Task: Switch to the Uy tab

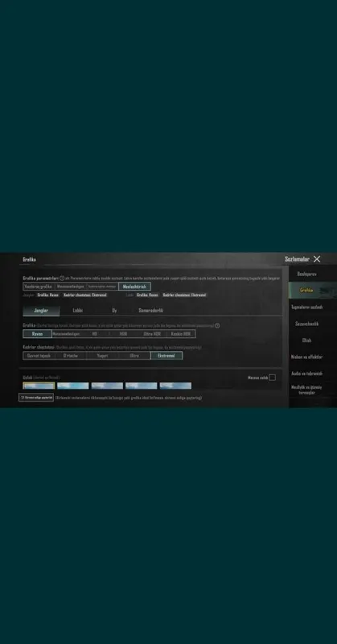Action: 114,311
